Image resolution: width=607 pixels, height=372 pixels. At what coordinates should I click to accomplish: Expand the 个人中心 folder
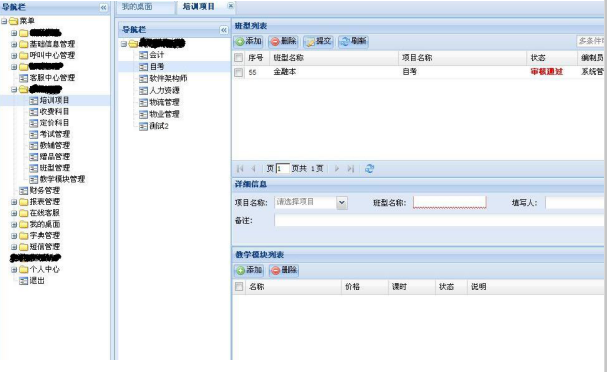(14, 269)
